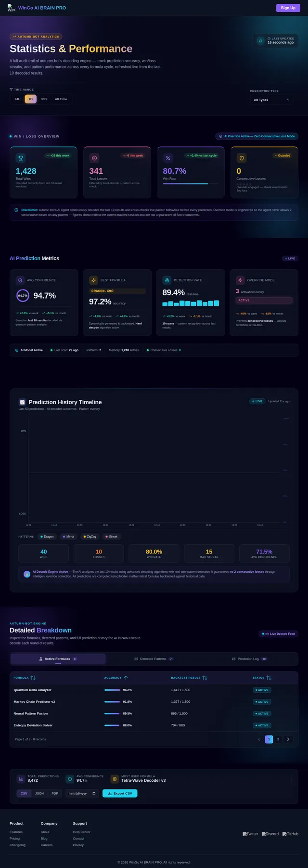Choose JSON as the export format
The height and width of the screenshot is (868, 308).
39,793
